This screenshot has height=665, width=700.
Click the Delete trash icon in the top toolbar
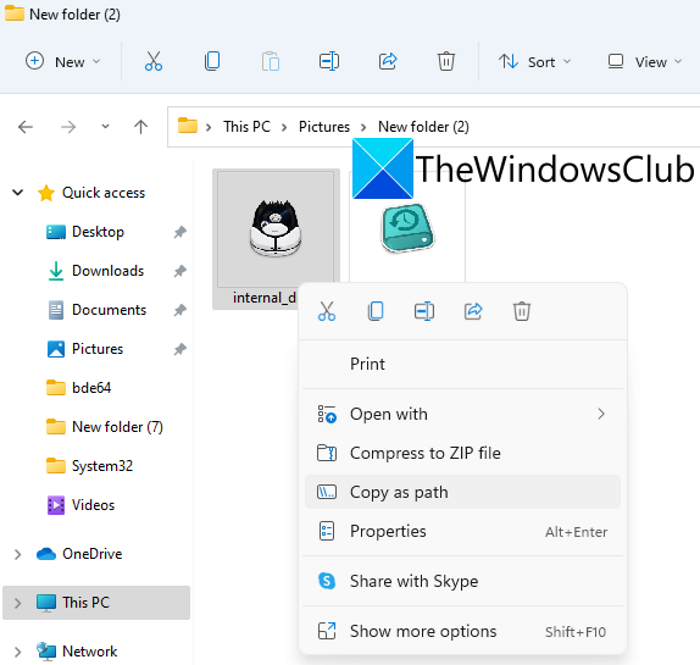point(446,61)
